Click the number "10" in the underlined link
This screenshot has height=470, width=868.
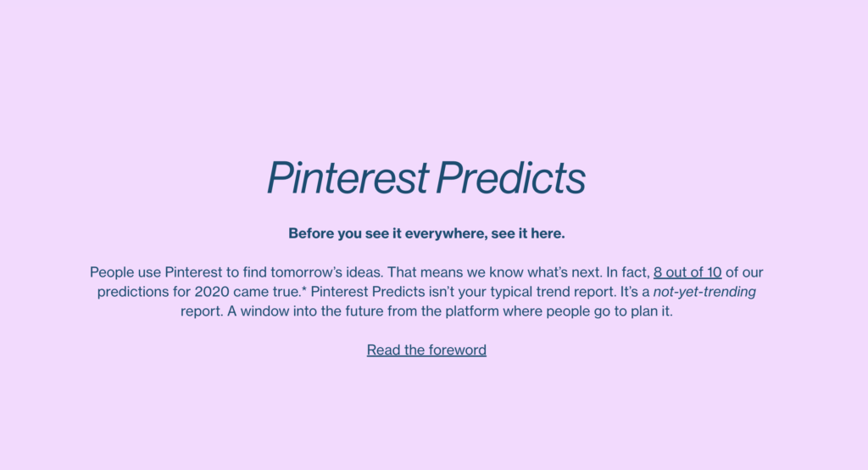(x=714, y=272)
